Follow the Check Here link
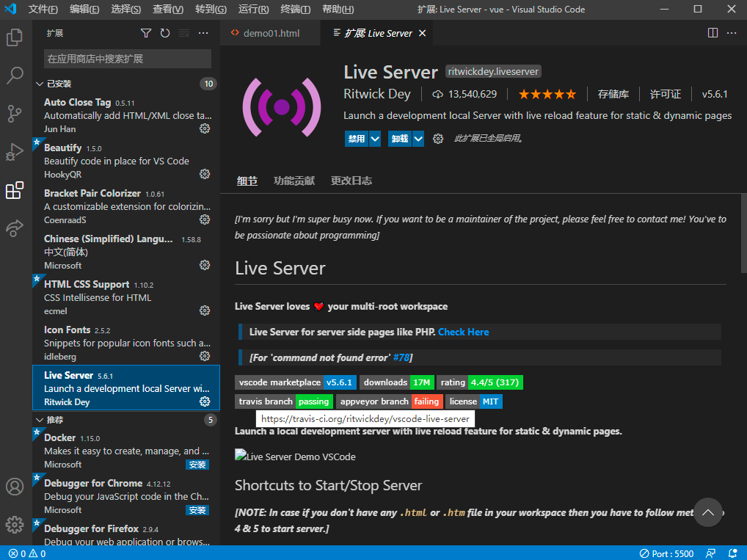Screen dimensions: 747x560 click(x=463, y=332)
